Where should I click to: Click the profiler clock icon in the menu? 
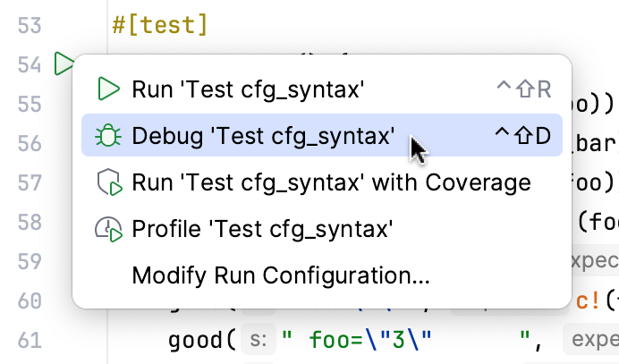point(108,230)
